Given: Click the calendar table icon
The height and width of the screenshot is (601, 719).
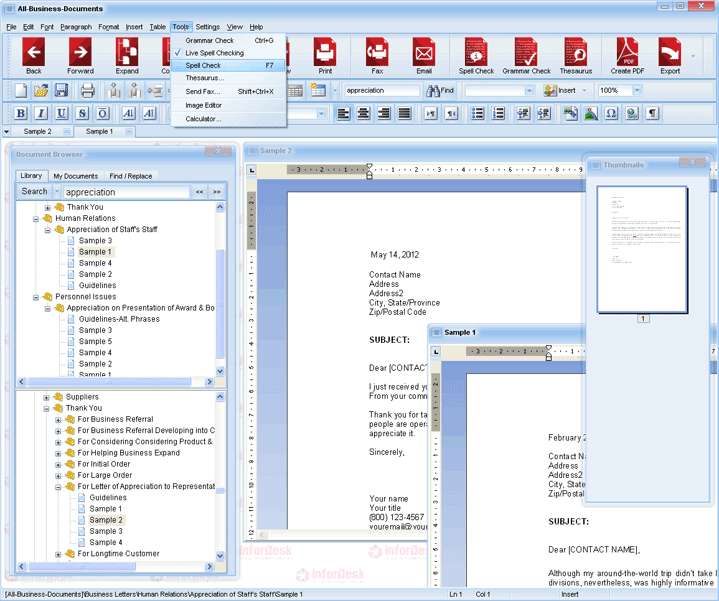Looking at the screenshot, I should coord(317,90).
